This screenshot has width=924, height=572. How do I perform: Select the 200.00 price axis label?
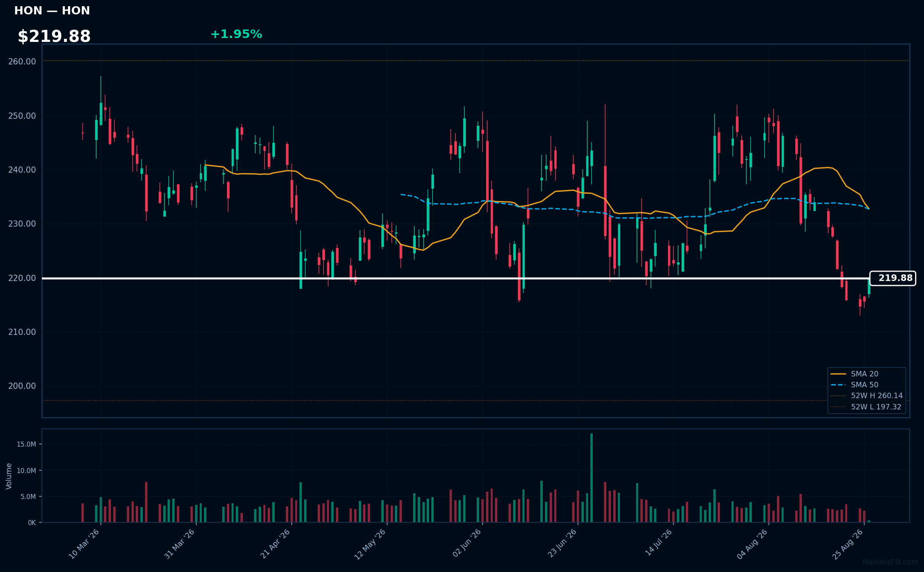tap(22, 386)
